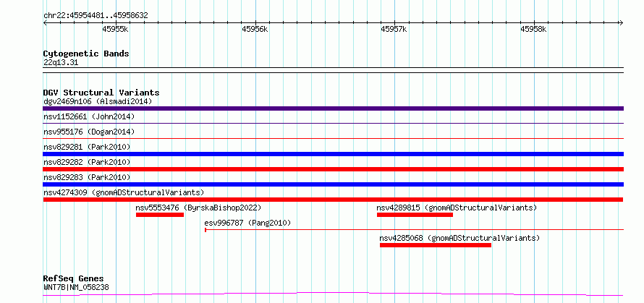Click the chr22:45954481..45958632 region label
The height and width of the screenshot is (303, 644).
click(x=96, y=16)
